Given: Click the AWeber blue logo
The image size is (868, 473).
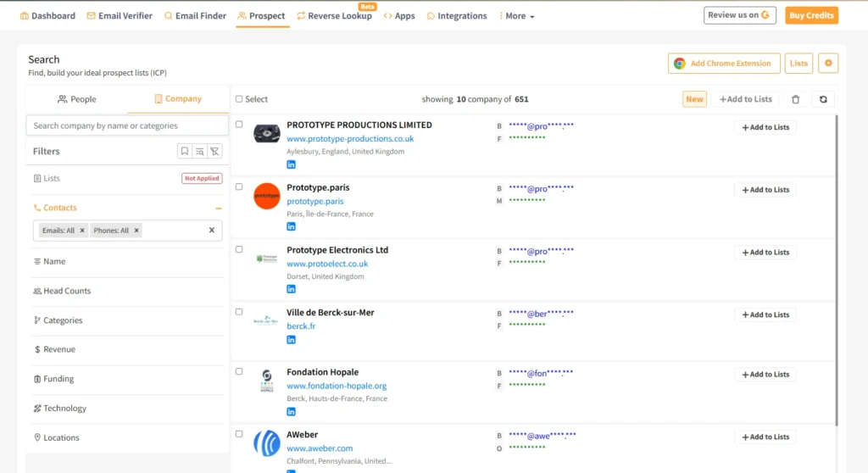Looking at the screenshot, I should (x=267, y=443).
